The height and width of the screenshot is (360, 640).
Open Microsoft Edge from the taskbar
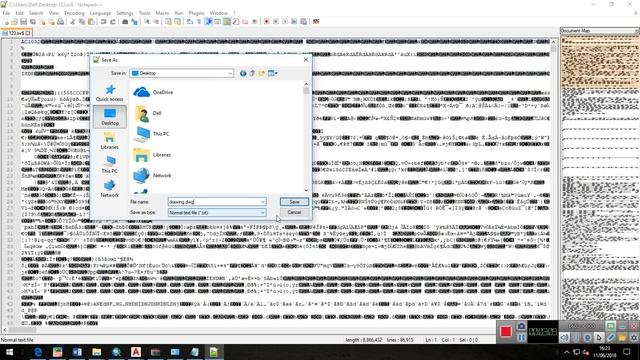[38, 352]
